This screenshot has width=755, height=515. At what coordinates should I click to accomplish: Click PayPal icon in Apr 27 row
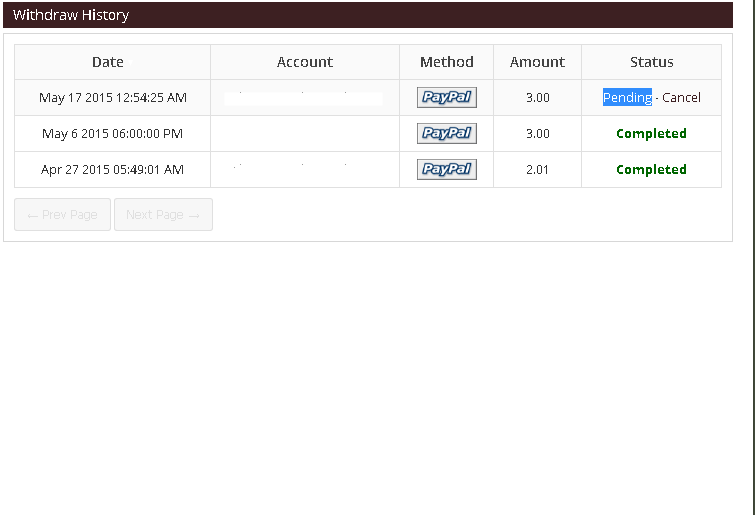click(x=446, y=170)
